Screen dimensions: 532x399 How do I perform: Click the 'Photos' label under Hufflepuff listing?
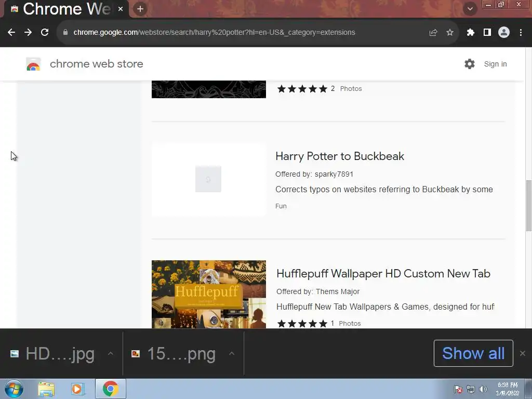(350, 323)
